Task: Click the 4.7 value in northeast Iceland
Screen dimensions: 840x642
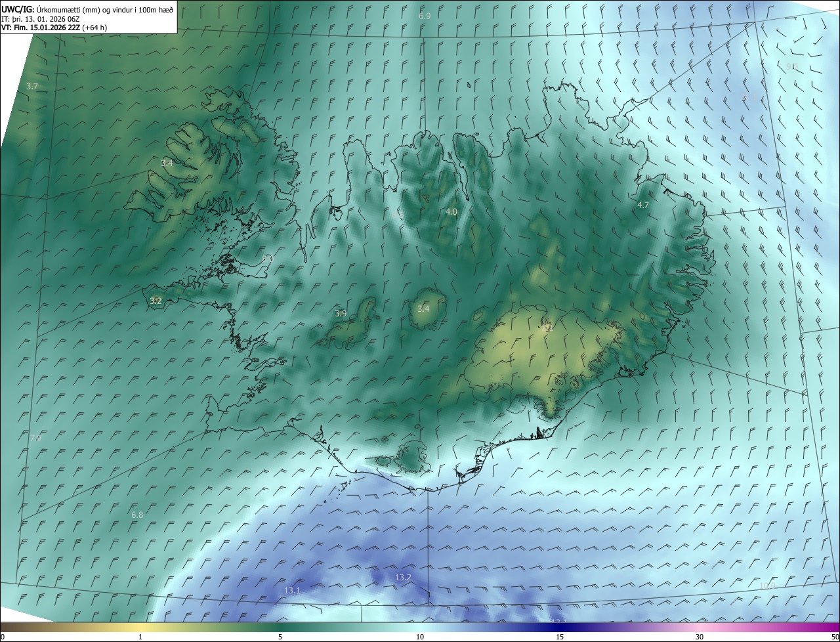Action: point(643,205)
